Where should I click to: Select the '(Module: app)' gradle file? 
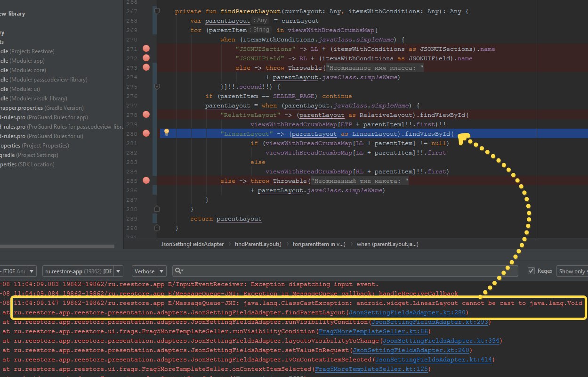[x=22, y=61]
